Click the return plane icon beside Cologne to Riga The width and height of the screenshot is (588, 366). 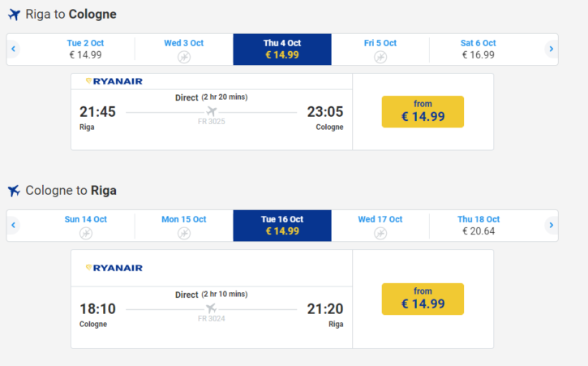coord(15,191)
